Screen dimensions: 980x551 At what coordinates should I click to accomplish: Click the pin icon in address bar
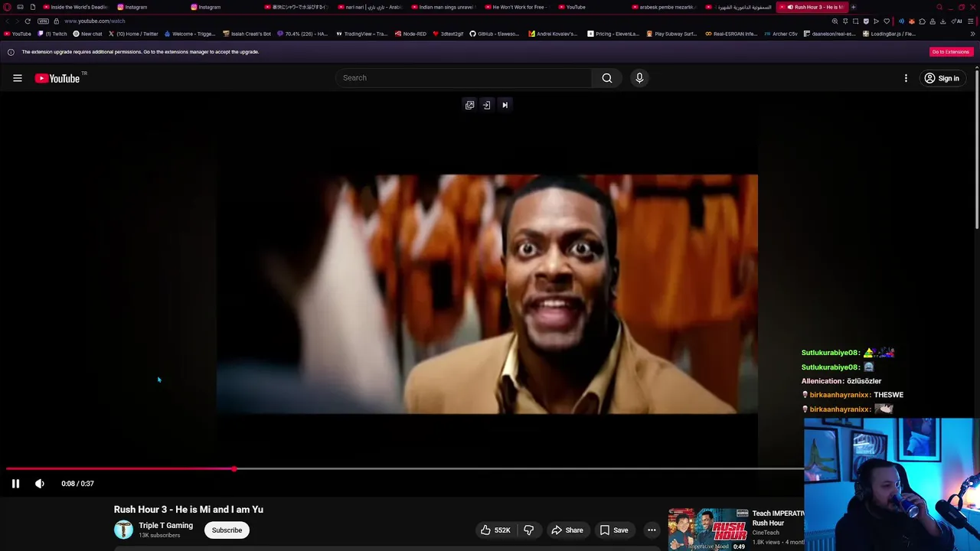[845, 21]
